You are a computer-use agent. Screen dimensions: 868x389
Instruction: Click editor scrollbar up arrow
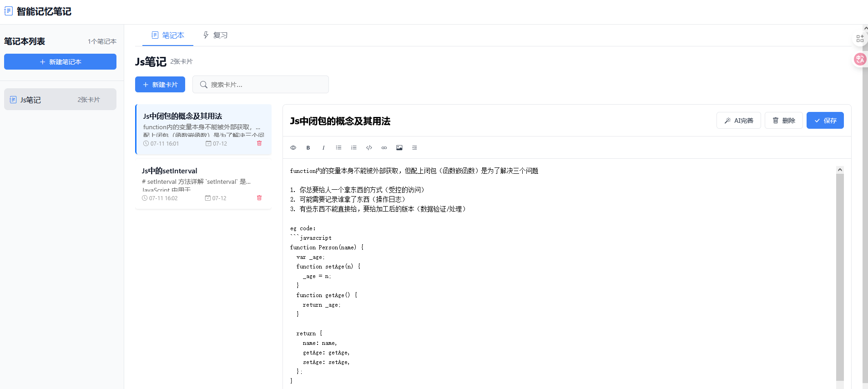[840, 170]
